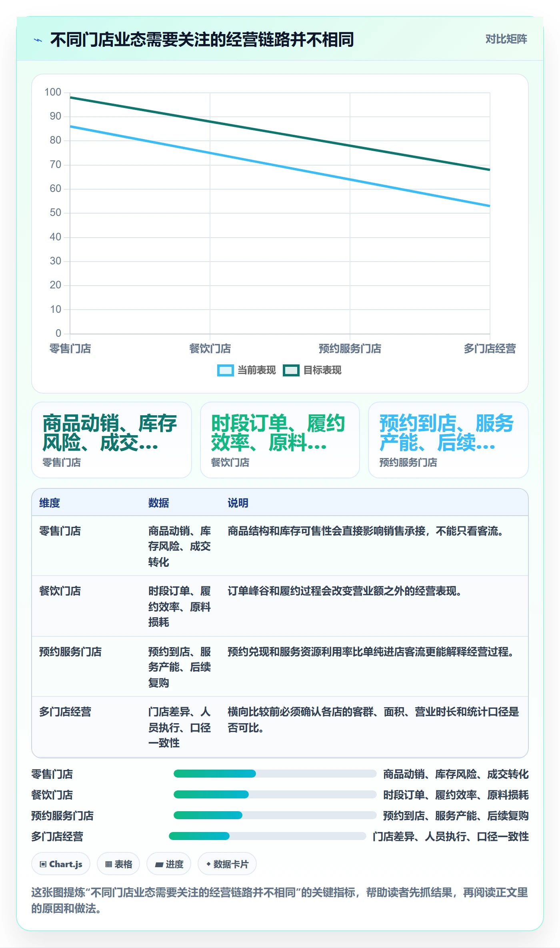
Task: Click the 预约服务门店 x-axis label
Action: (350, 348)
